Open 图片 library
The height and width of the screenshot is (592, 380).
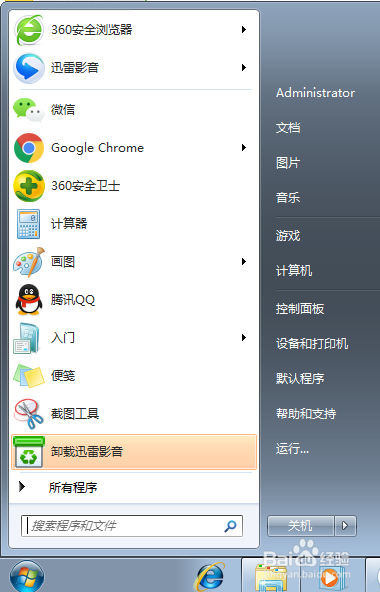(288, 163)
